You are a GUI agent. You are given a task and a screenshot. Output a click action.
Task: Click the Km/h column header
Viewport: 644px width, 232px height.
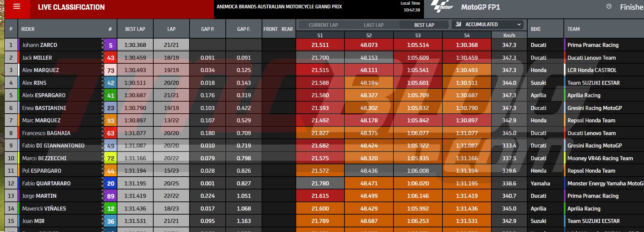pyautogui.click(x=509, y=35)
